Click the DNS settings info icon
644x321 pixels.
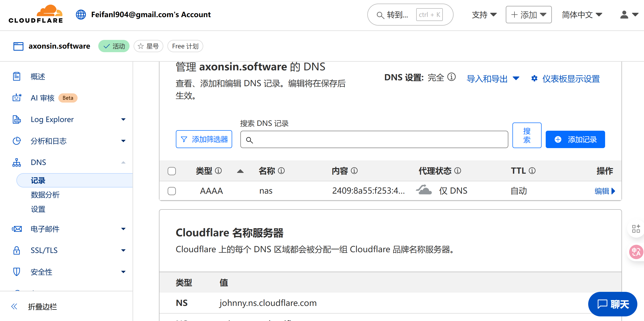[x=452, y=77]
